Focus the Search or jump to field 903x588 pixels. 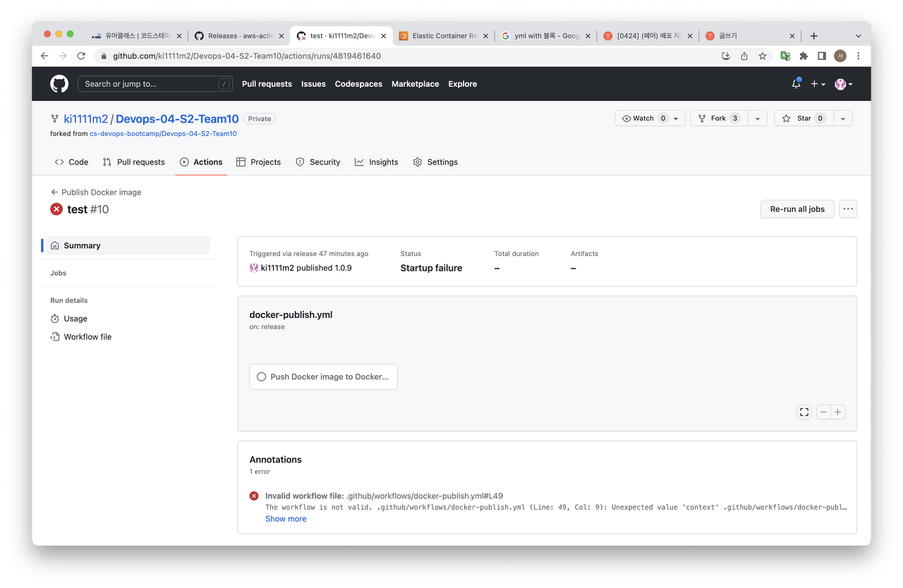coord(155,84)
